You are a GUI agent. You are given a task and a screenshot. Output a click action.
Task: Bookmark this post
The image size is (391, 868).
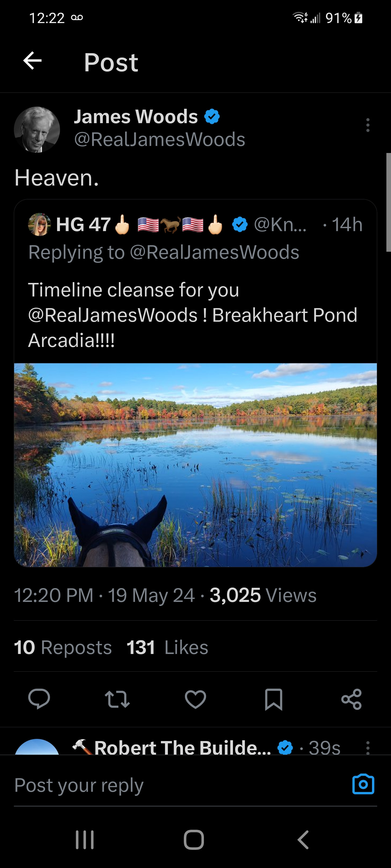click(273, 699)
